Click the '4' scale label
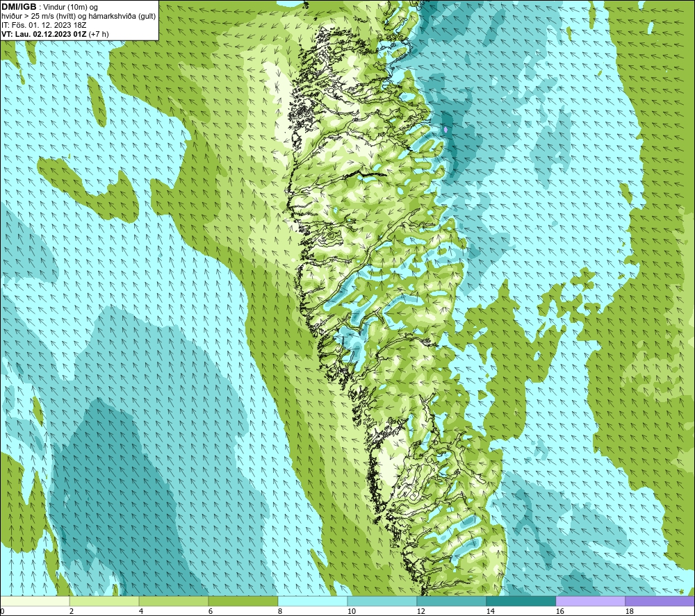 tap(141, 612)
